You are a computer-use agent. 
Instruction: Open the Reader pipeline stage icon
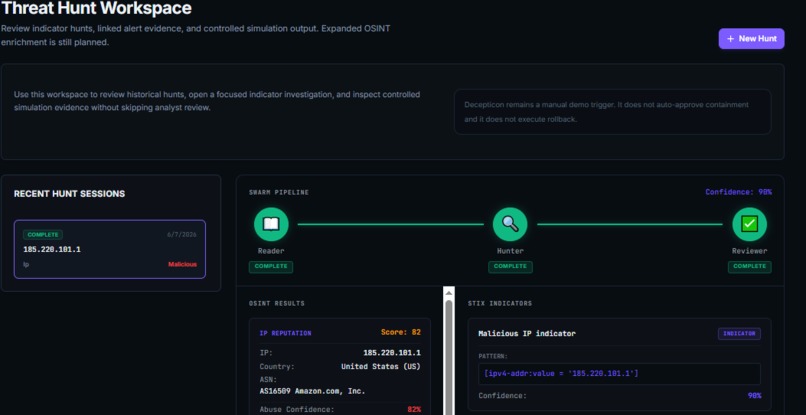click(x=271, y=224)
